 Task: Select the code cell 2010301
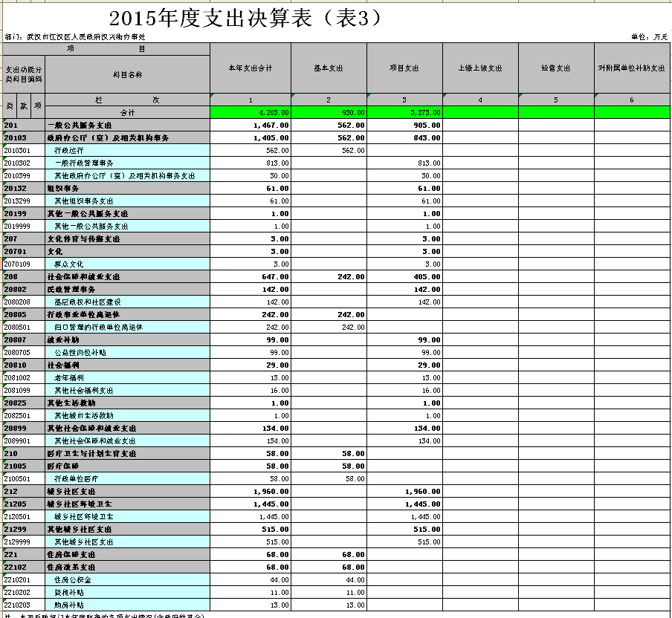23,150
